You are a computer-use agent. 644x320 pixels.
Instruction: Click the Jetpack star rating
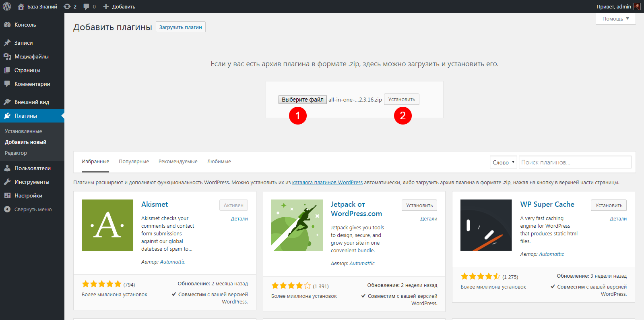click(x=291, y=286)
